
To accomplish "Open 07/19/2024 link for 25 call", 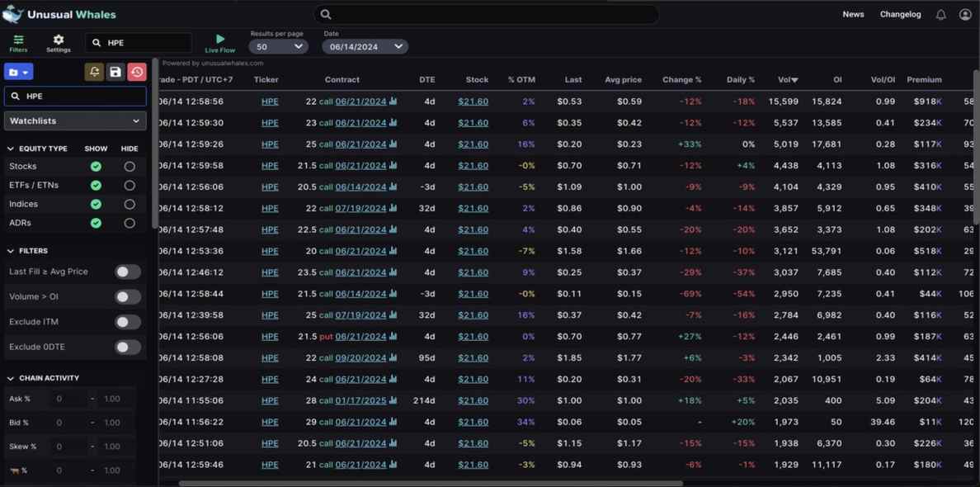I will pos(360,315).
